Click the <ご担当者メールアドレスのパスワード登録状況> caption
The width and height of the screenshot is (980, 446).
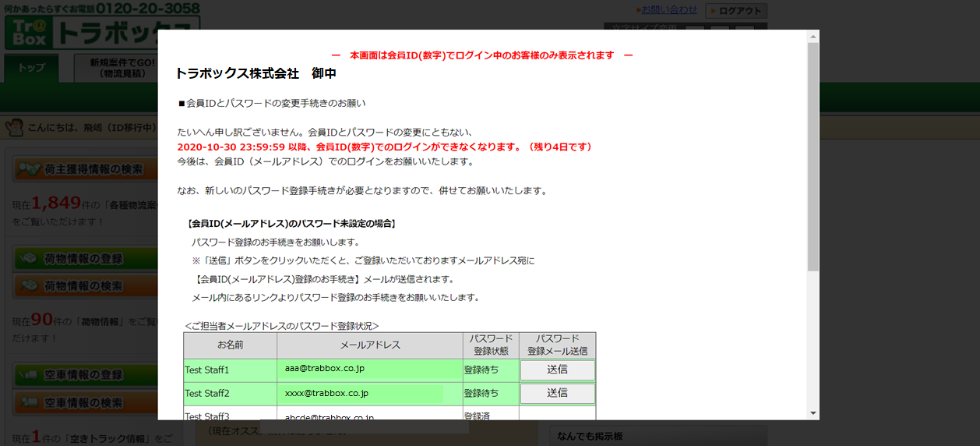(282, 326)
